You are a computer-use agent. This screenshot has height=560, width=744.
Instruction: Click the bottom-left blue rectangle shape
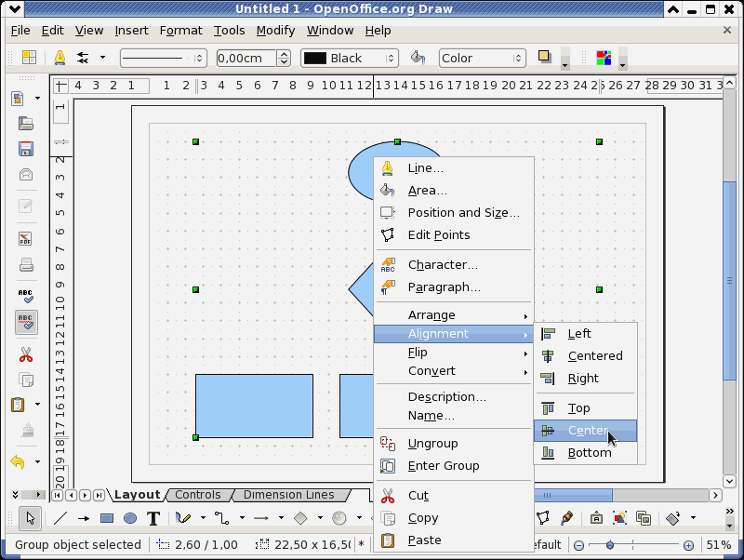pos(254,406)
